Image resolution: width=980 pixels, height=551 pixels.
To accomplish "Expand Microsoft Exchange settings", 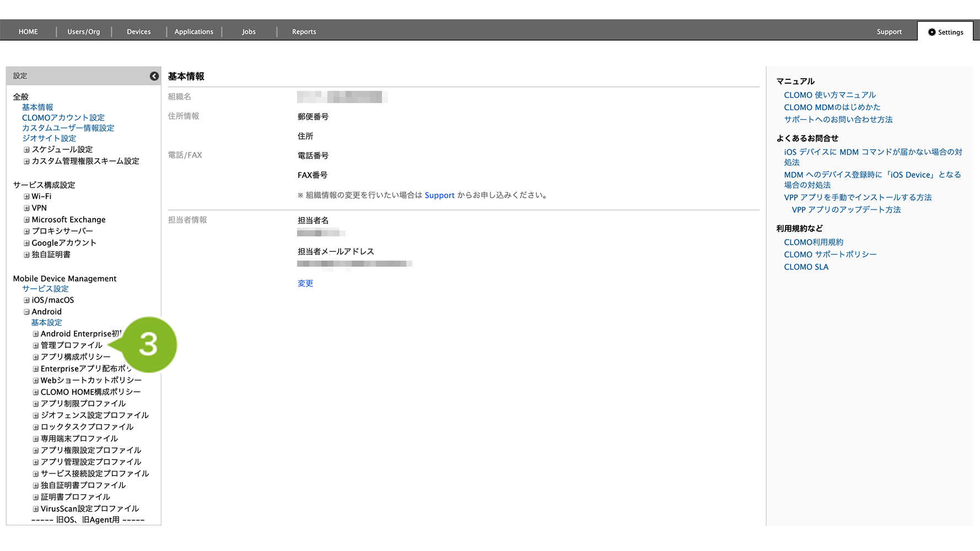I will click(26, 220).
